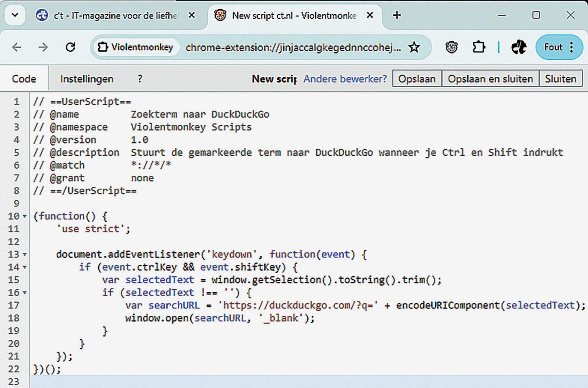
Task: Collapse the keydown listener at line 13
Action: click(x=25, y=254)
